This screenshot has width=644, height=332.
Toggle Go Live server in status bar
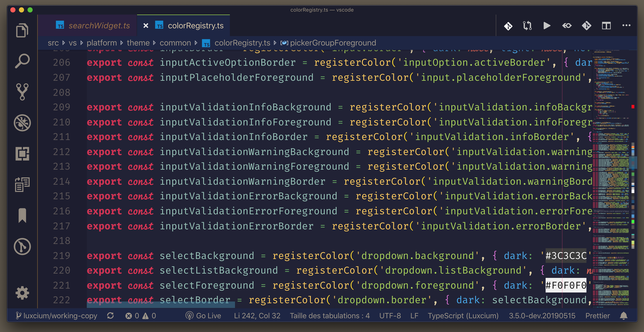coord(203,316)
